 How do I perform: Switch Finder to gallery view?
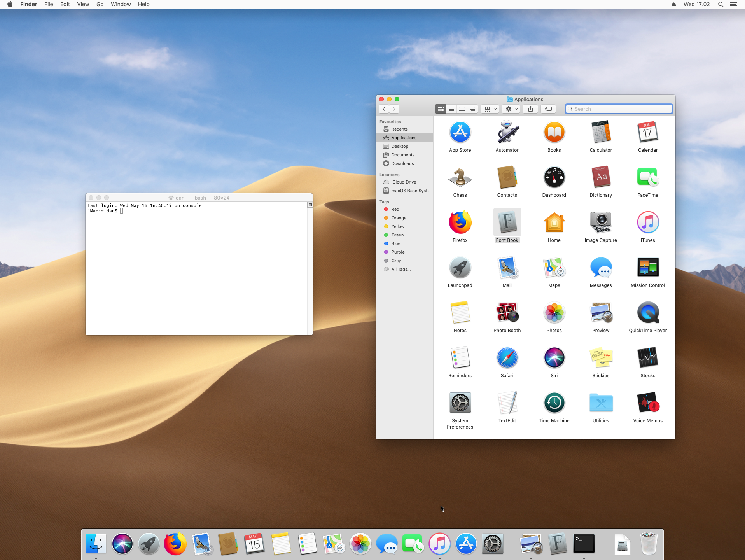click(x=472, y=109)
